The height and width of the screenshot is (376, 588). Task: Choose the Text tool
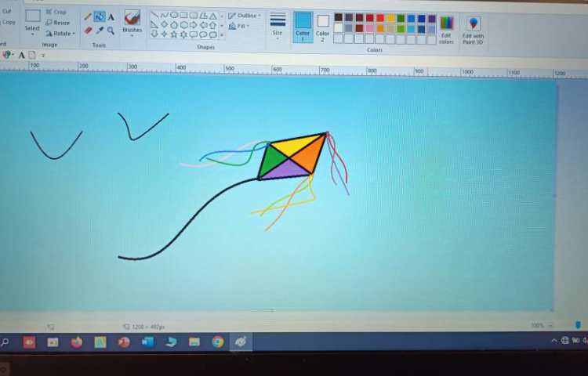tap(111, 16)
